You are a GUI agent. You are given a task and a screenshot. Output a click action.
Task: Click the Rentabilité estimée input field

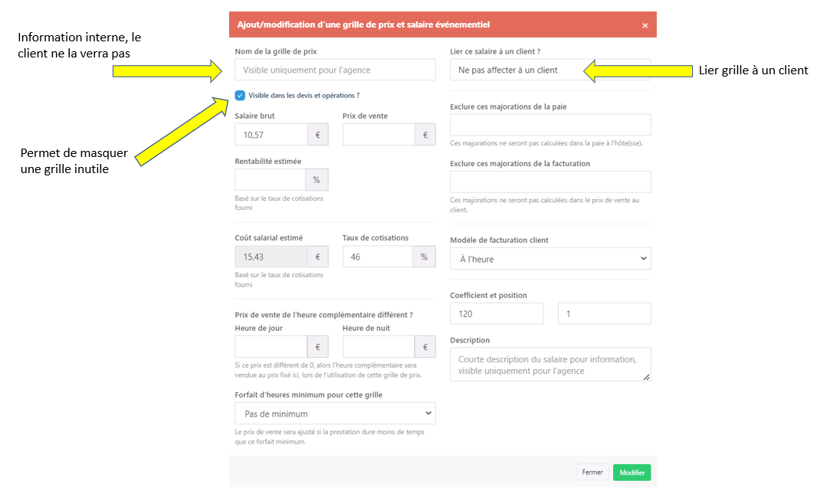[270, 180]
